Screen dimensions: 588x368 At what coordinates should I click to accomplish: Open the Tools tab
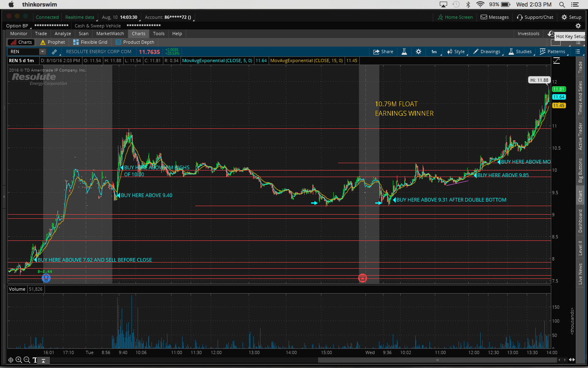click(x=159, y=34)
